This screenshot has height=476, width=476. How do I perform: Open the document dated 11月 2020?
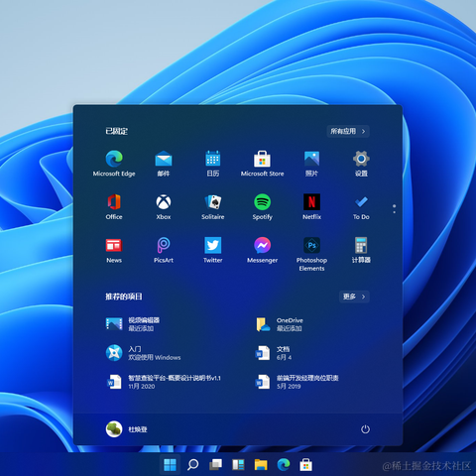pos(164,382)
